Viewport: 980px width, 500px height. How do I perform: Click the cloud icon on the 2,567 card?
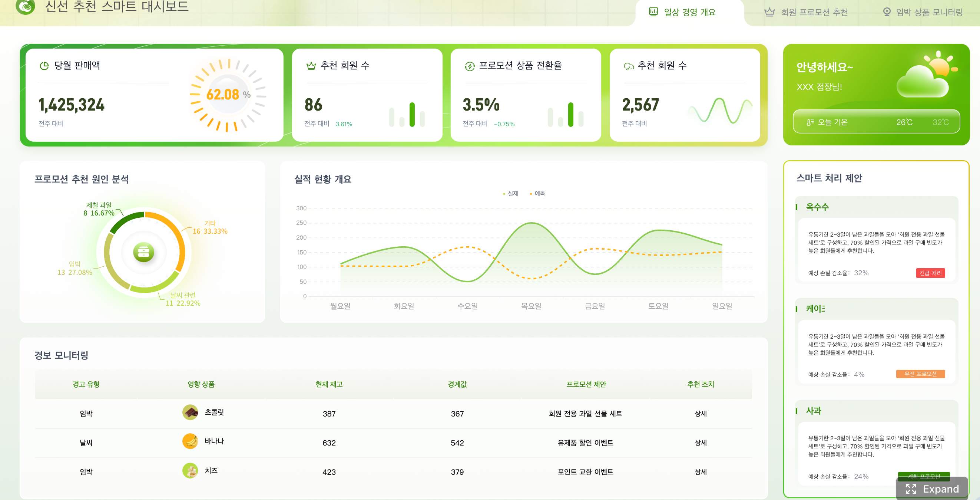tap(629, 66)
